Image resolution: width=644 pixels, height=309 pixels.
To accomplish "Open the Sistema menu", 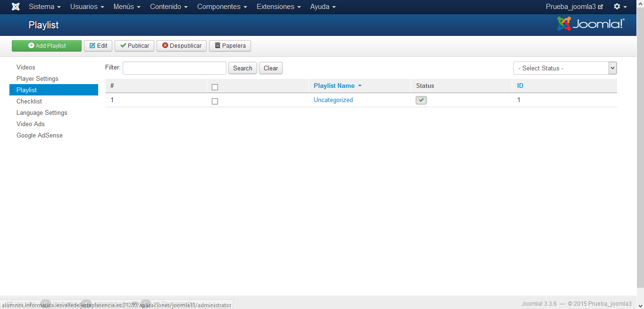I will click(44, 7).
